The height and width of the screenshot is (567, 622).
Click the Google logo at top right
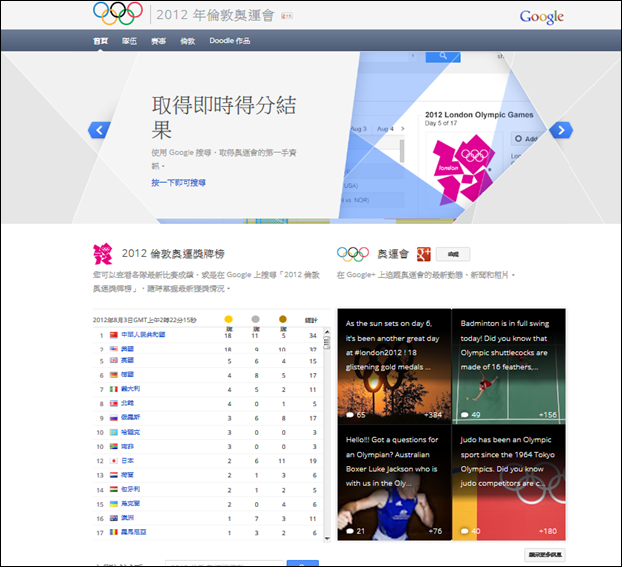541,17
